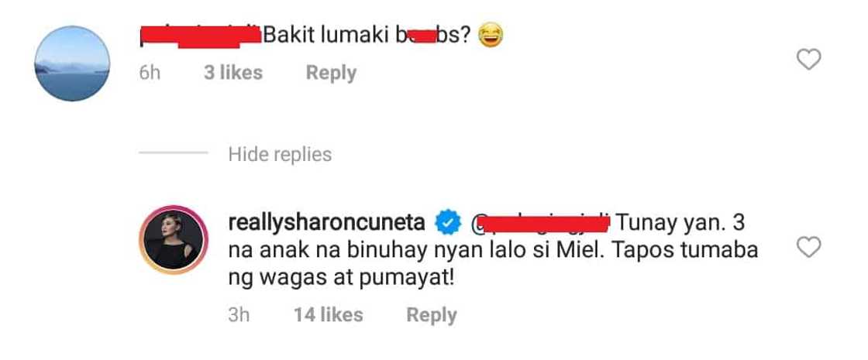Screen dimensions: 868x360
Task: Click the redacted username of first commenter
Action: pos(200,36)
